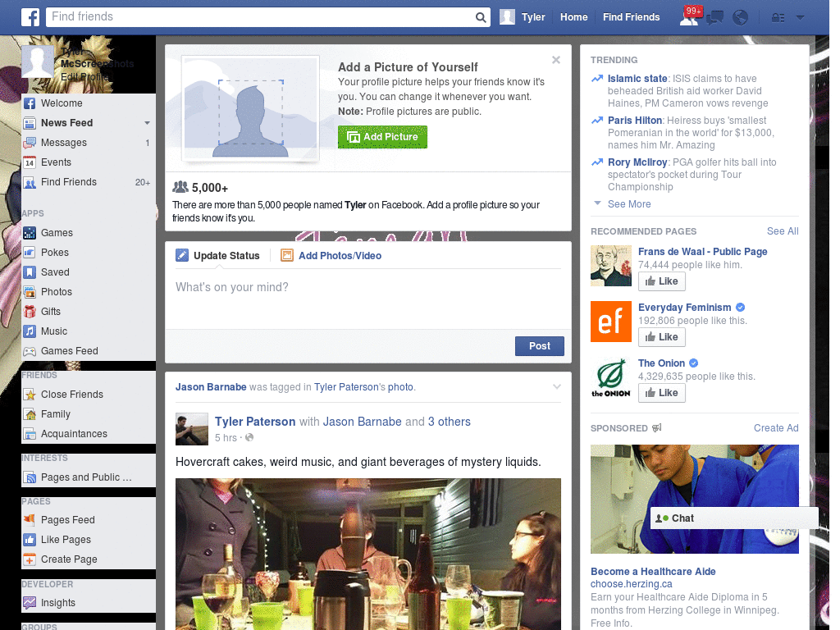This screenshot has width=840, height=630.
Task: Open Music app
Action: tap(89, 331)
